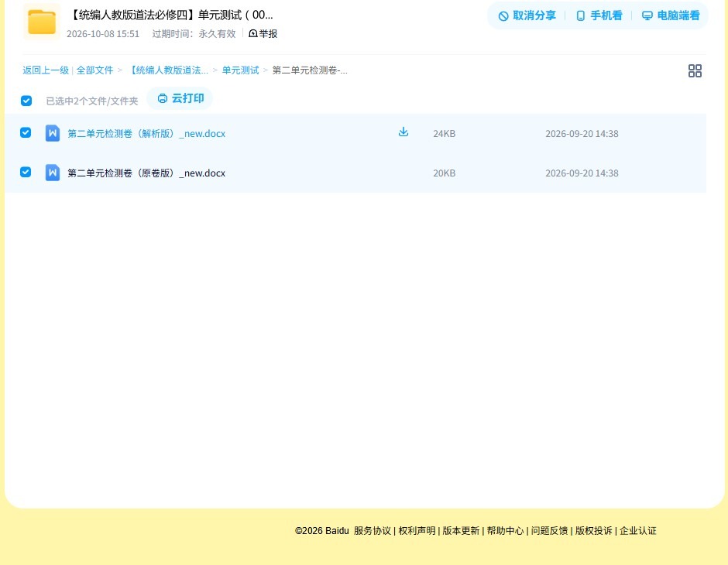Viewport: 728px width, 565px height.
Task: Click the 2026-09-20 14:38 date of 原卷版
Action: click(x=582, y=173)
